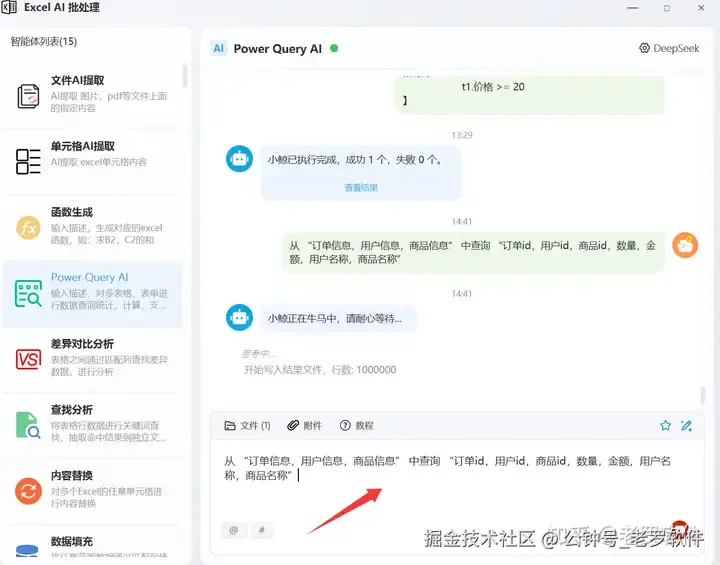Click the magic edit pencil icon
The width and height of the screenshot is (720, 565).
coord(686,425)
